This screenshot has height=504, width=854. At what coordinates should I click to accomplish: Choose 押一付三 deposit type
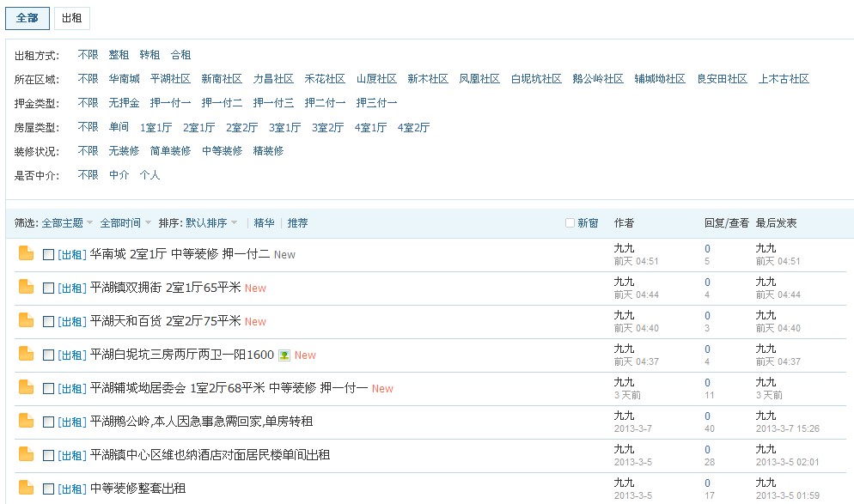tap(273, 103)
